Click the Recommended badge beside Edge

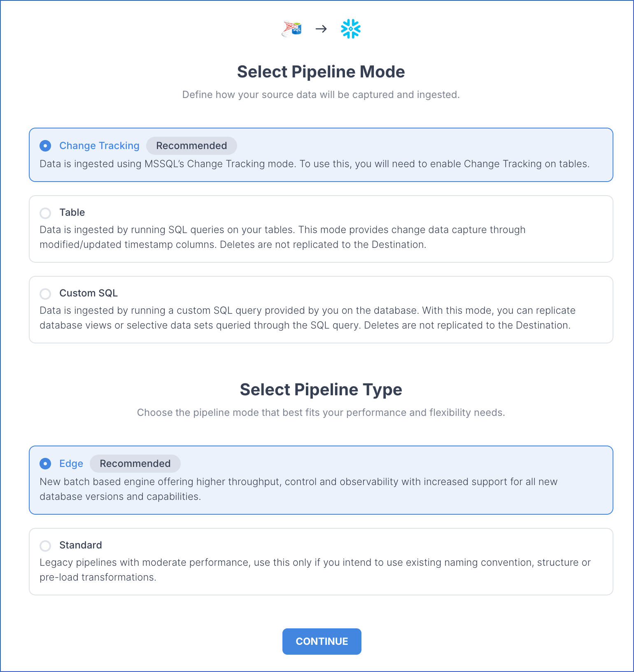tap(135, 464)
